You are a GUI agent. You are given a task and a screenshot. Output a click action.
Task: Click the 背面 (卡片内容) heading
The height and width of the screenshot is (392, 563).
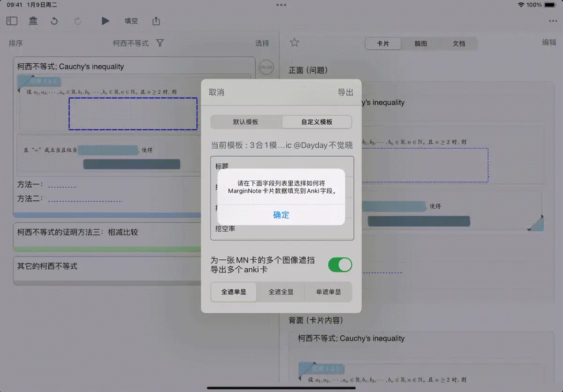tap(316, 320)
